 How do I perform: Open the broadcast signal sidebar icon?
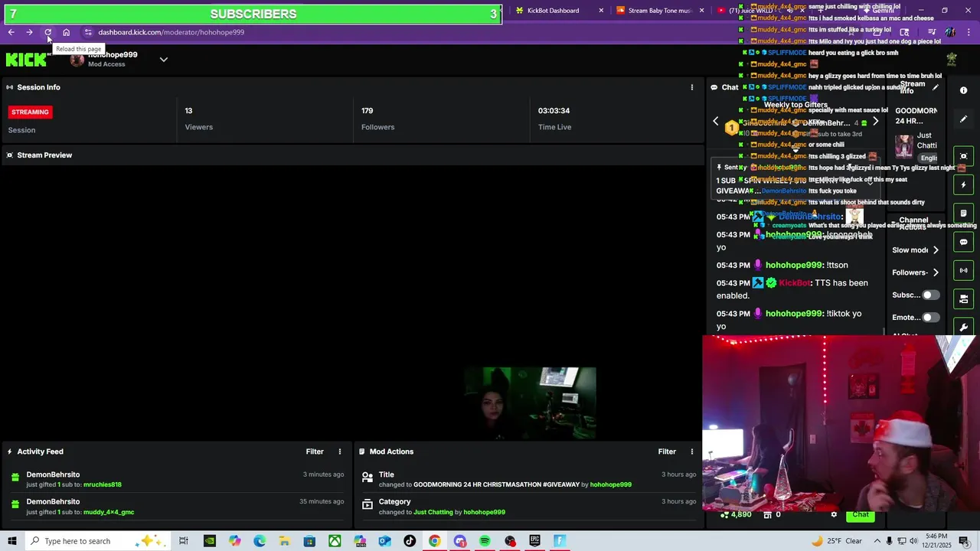(963, 270)
